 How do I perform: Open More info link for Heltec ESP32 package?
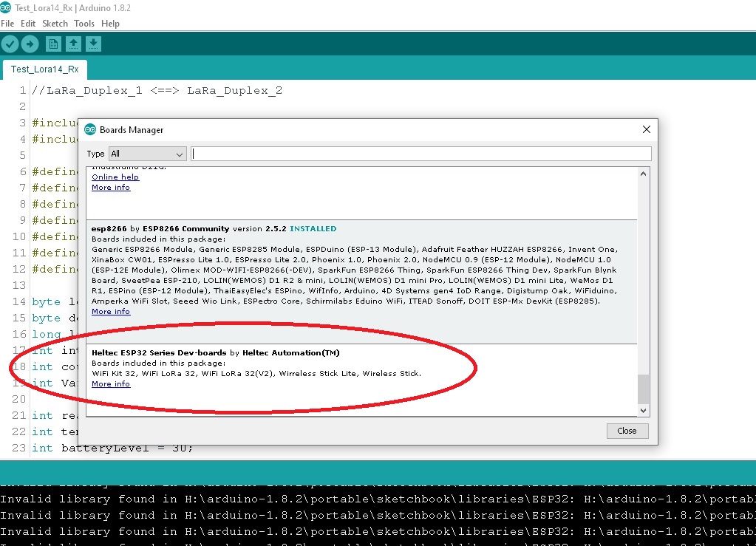[x=111, y=384]
